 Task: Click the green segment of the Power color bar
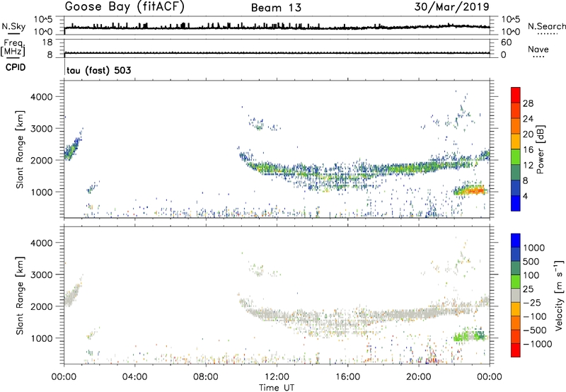pos(516,156)
